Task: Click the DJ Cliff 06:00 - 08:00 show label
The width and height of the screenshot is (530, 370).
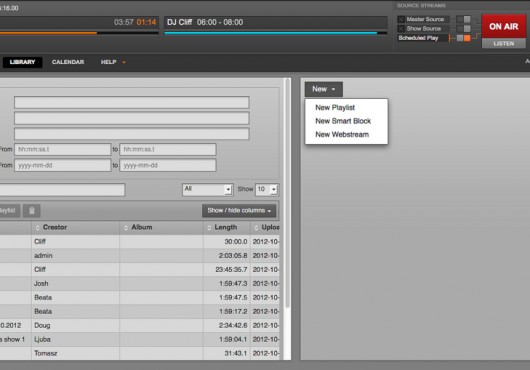Action: point(205,22)
